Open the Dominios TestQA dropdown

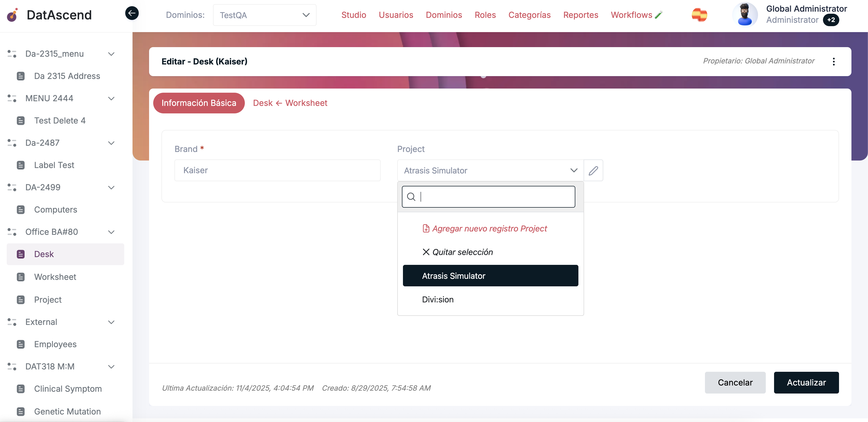(x=264, y=15)
